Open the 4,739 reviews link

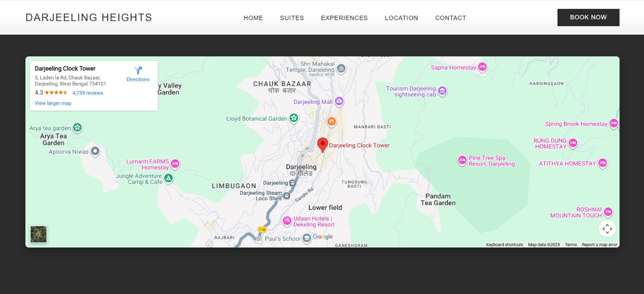(88, 93)
